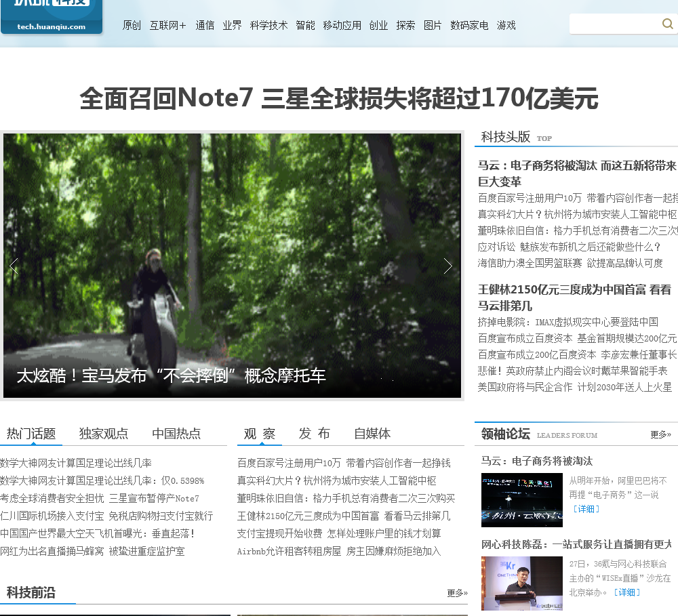Open 王健林2150亿元 article in 观察 list
Image resolution: width=678 pixels, height=616 pixels.
click(x=344, y=516)
